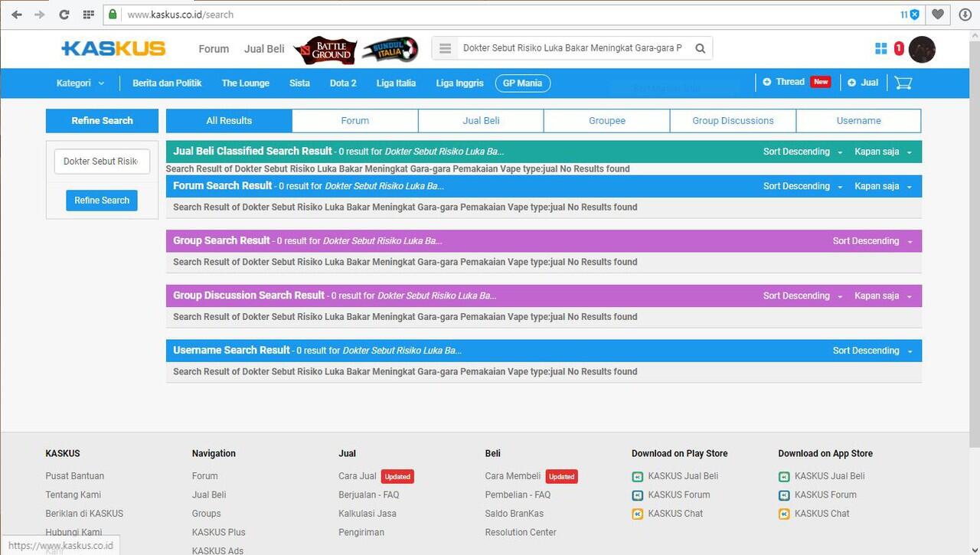Switch to the Groupee results tab
Screen dimensions: 980x555
(607, 121)
